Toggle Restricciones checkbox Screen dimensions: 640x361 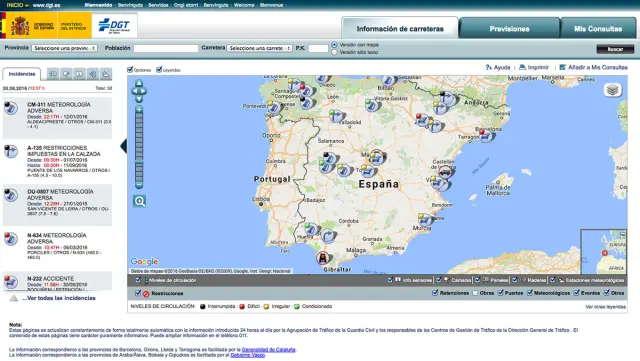click(x=138, y=293)
